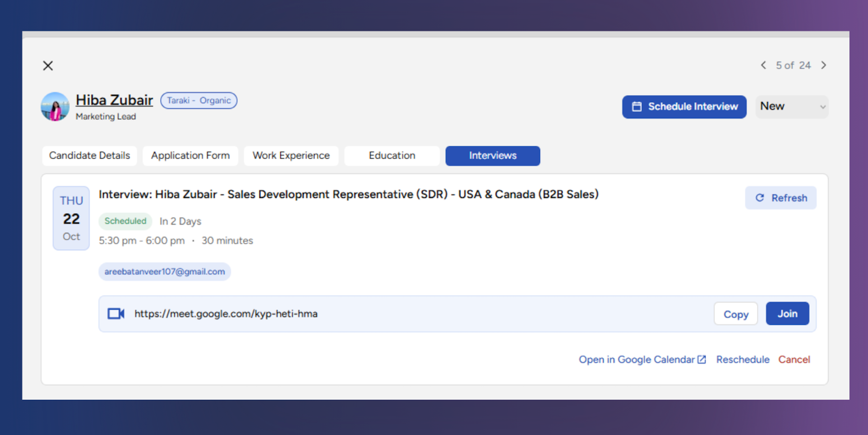This screenshot has width=868, height=435.
Task: Click the Marketing Lead job title
Action: (x=106, y=116)
